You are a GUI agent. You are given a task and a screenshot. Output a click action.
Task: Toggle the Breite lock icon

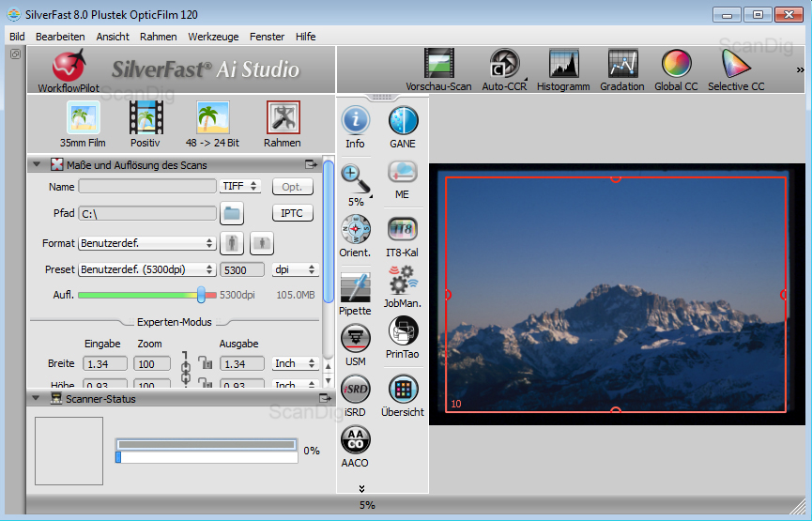click(207, 363)
